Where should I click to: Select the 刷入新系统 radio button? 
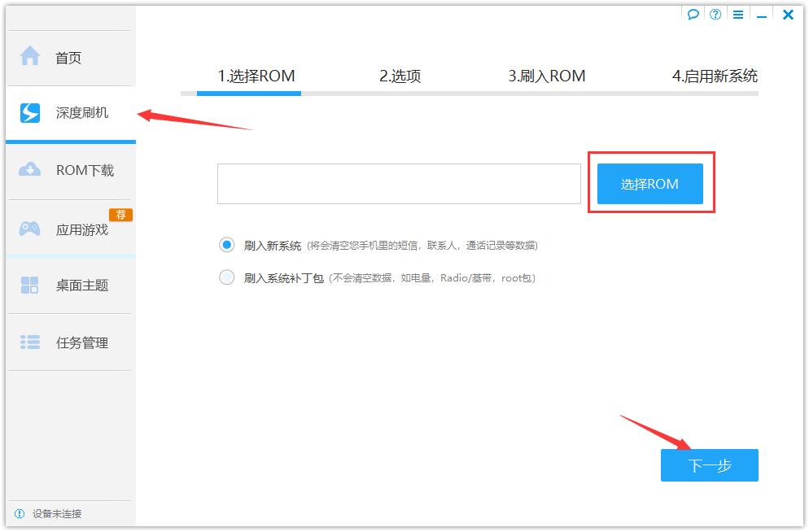click(226, 244)
